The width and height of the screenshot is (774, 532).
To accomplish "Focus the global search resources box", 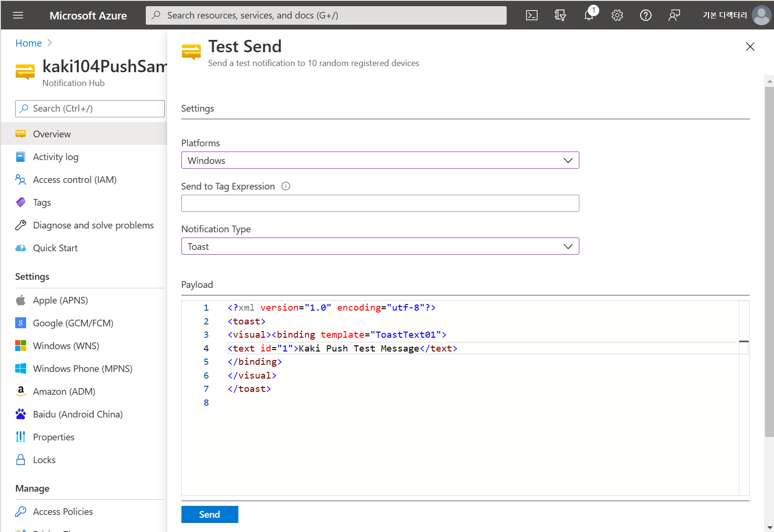I will click(x=326, y=15).
